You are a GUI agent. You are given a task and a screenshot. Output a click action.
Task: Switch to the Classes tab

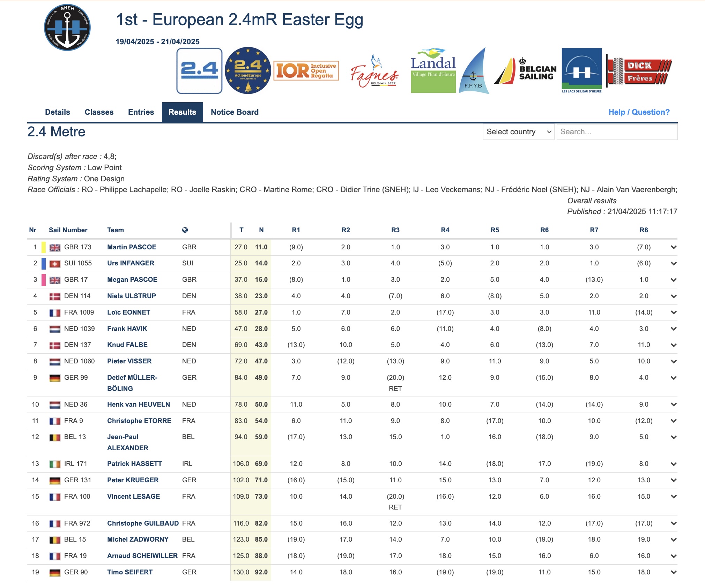pos(99,112)
